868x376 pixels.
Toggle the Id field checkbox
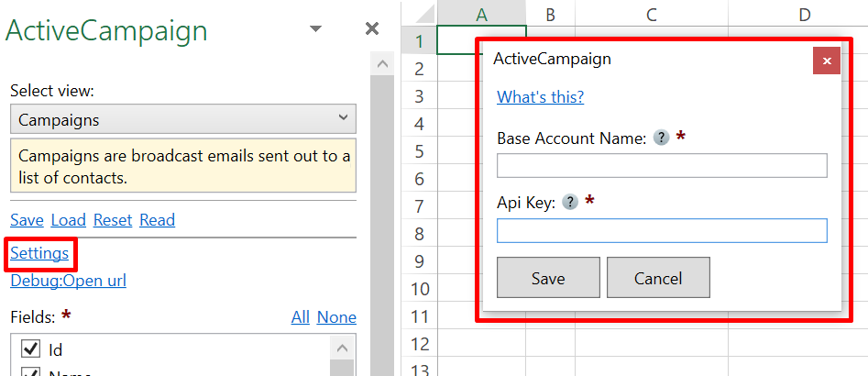[x=29, y=348]
